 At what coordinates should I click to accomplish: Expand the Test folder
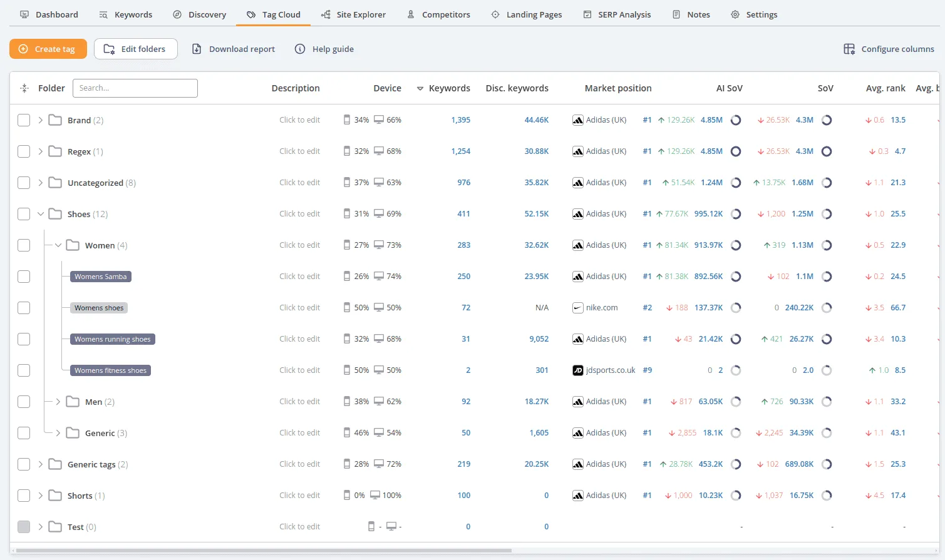click(x=41, y=527)
